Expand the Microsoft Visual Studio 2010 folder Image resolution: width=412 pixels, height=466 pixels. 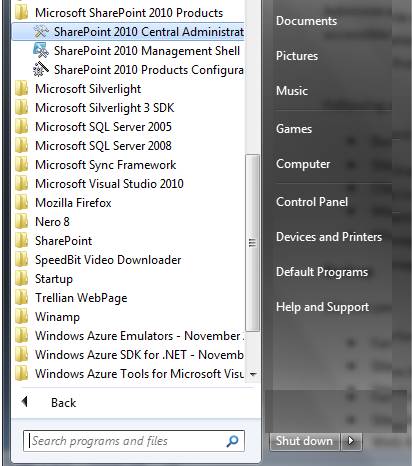tap(129, 184)
